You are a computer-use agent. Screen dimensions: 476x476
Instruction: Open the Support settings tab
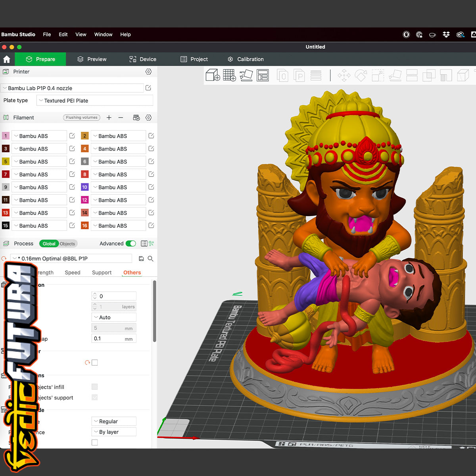(x=102, y=273)
